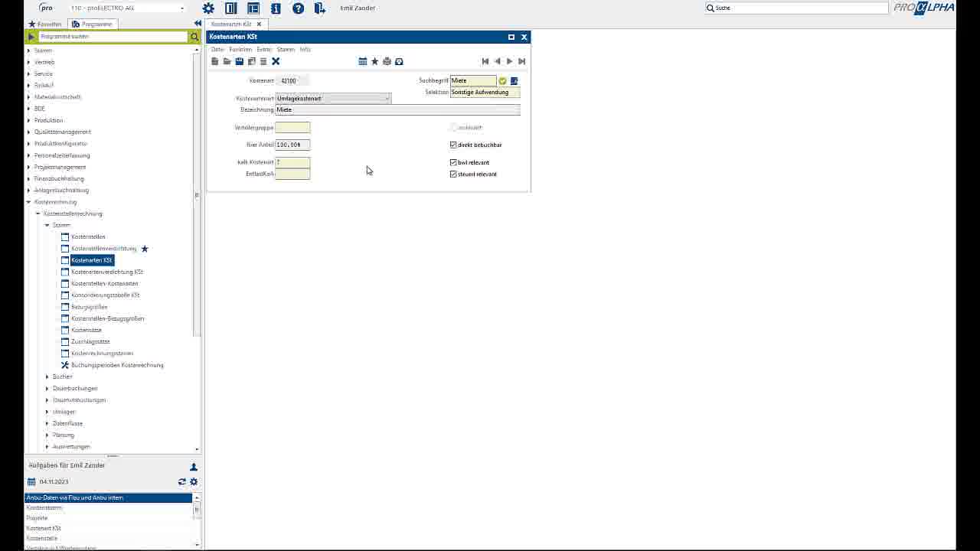Screen dimensions: 980x551
Task: Click the global Suche field at top
Action: (797, 8)
